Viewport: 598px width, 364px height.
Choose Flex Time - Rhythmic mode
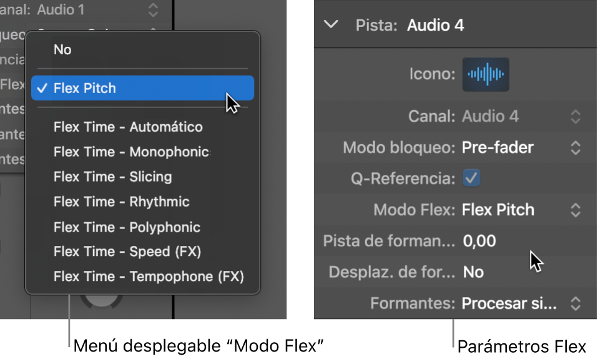coord(121,202)
